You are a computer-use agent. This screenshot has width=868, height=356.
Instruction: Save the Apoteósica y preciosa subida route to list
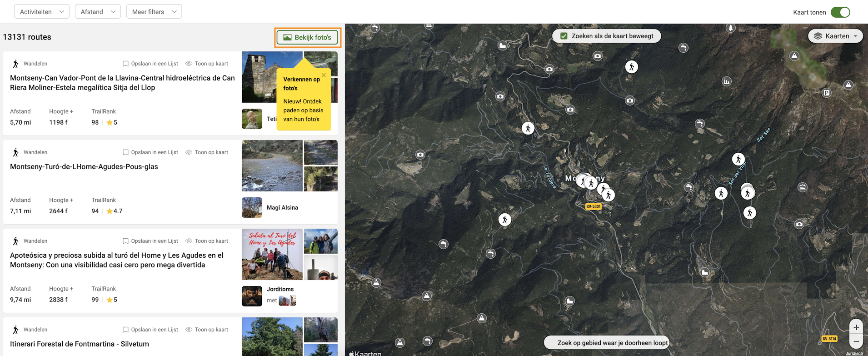click(150, 241)
